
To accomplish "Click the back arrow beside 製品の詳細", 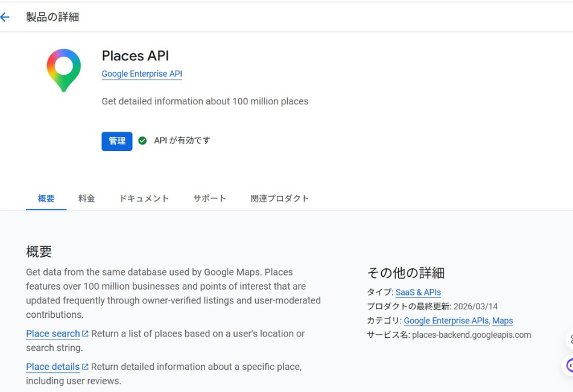I will point(5,17).
